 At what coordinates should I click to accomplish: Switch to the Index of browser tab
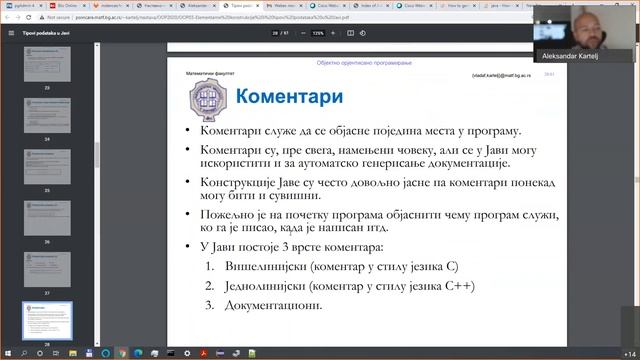click(x=371, y=6)
